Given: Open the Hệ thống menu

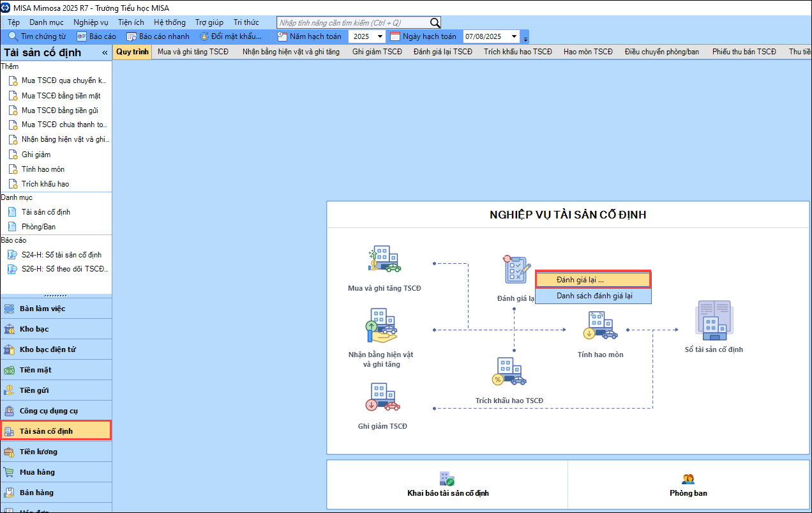Looking at the screenshot, I should click(170, 22).
